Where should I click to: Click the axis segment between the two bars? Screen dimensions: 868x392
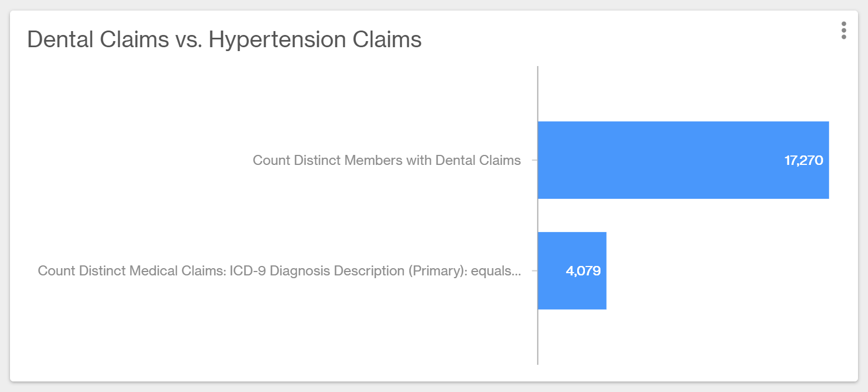538,215
